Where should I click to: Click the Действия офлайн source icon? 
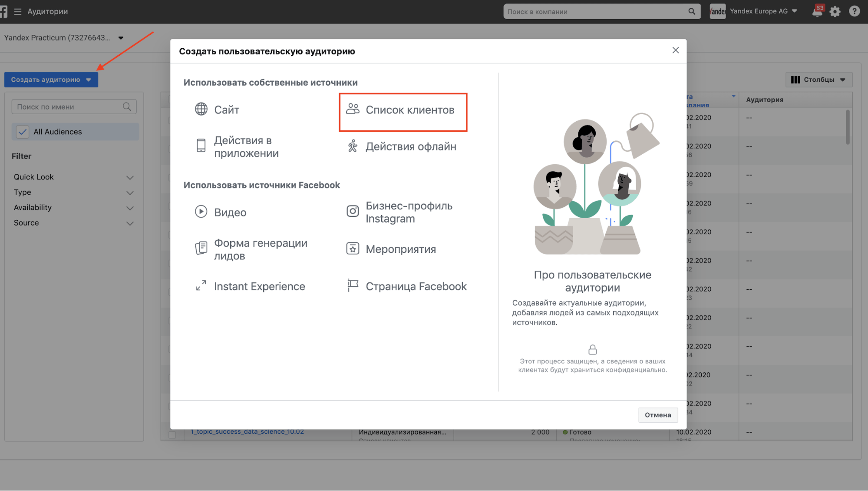(x=353, y=146)
